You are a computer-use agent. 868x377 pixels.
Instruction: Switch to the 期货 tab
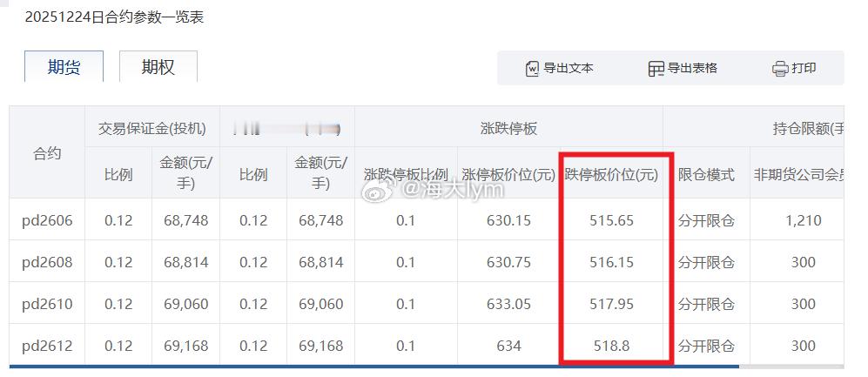click(64, 67)
